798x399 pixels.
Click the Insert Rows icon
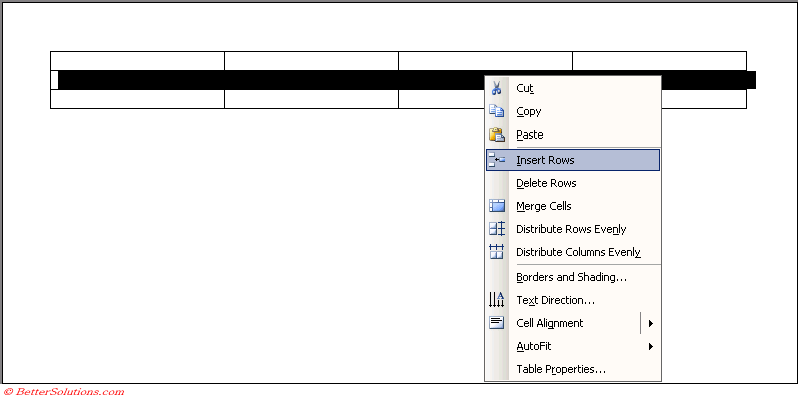click(496, 160)
